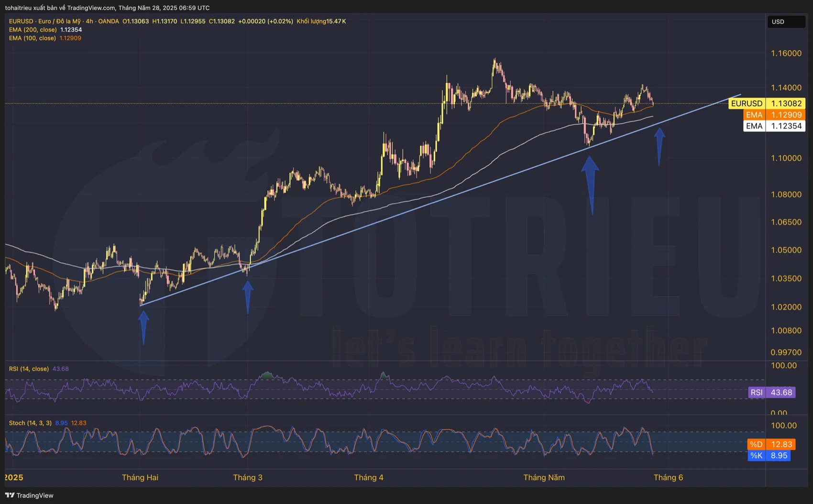This screenshot has height=504, width=813.
Task: Click the 12.83 value in Stoch legend
Action: pyautogui.click(x=79, y=423)
